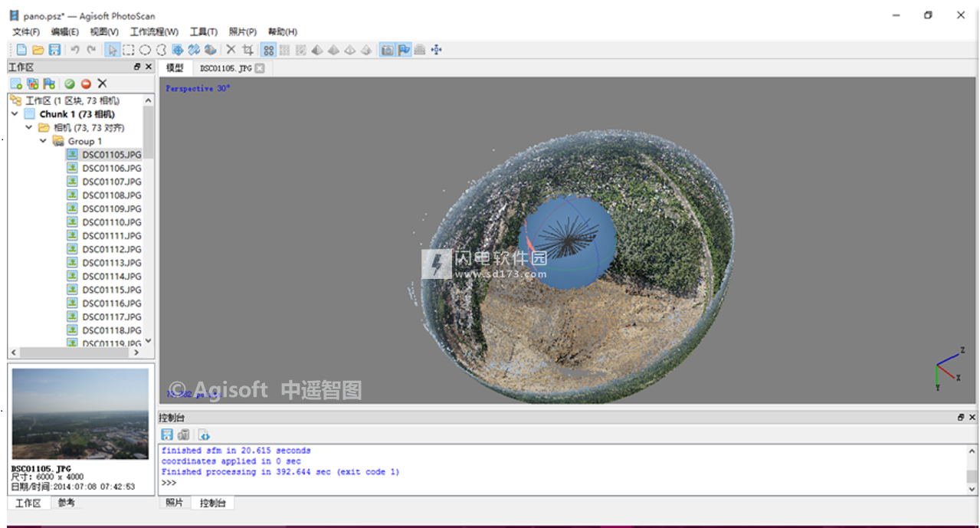Remove selected items with the workspace X icon
Image resolution: width=980 pixels, height=528 pixels.
point(102,84)
